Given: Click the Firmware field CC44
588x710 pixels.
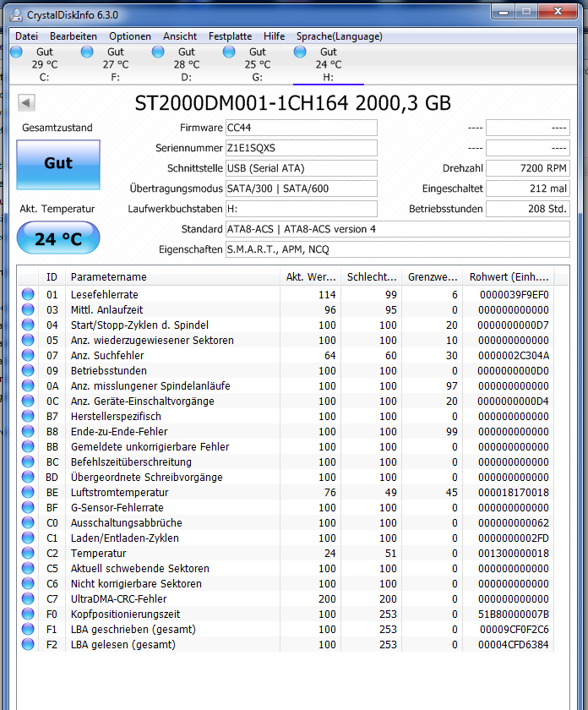Looking at the screenshot, I should (x=302, y=128).
